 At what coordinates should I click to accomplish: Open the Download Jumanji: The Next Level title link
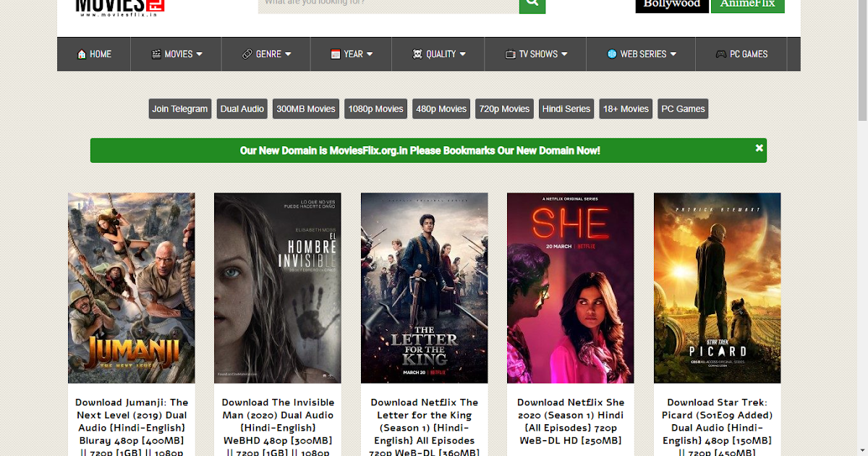(132, 427)
